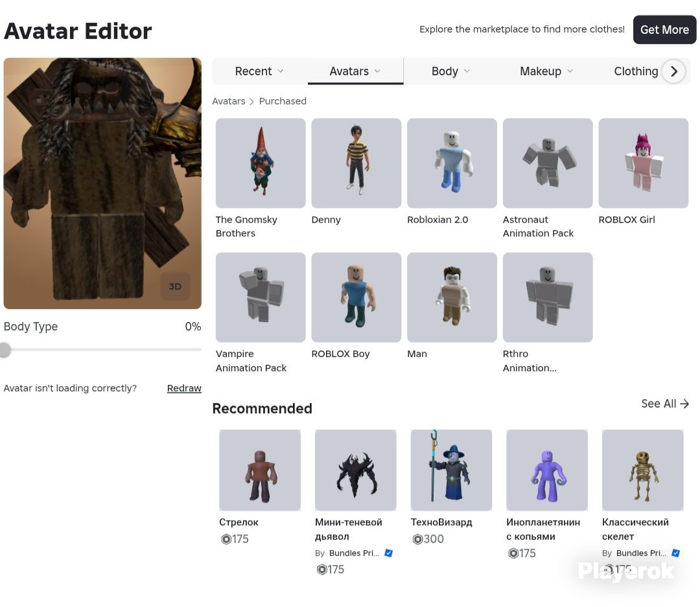
Task: Select the ROBLOX Boy avatar
Action: click(x=356, y=297)
